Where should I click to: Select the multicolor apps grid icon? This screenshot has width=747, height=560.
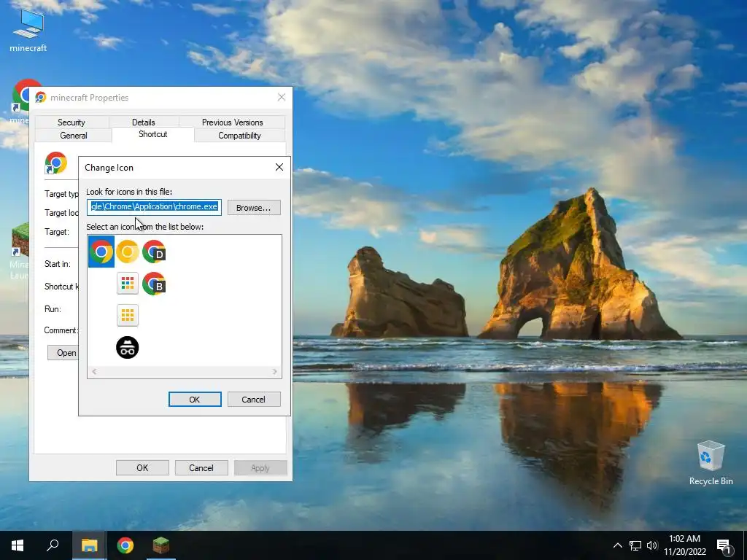(x=127, y=284)
